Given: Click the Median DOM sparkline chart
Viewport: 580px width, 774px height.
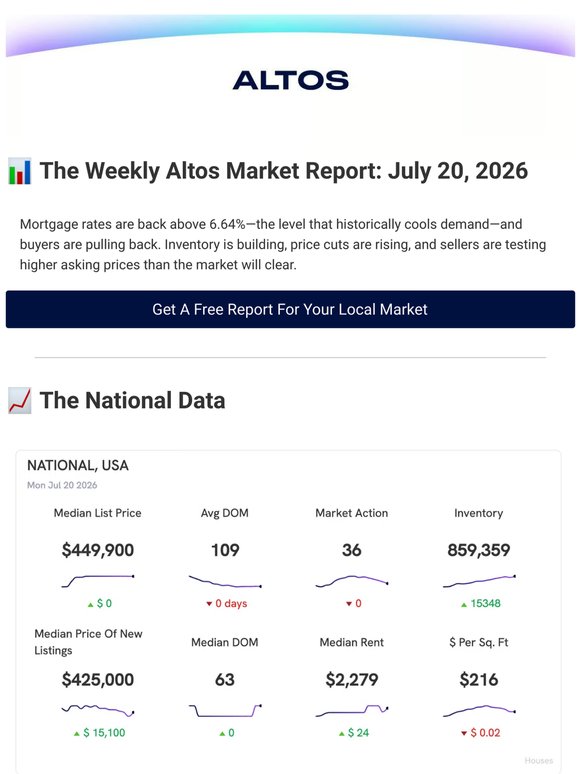Looking at the screenshot, I should (x=225, y=710).
